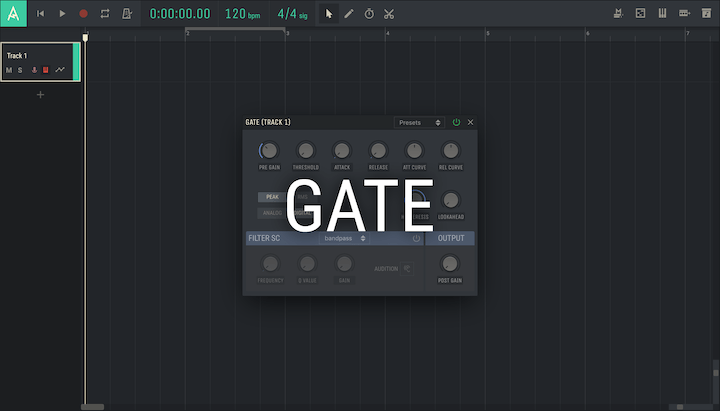The height and width of the screenshot is (411, 720).
Task: Start playback with the Play button
Action: pyautogui.click(x=62, y=14)
